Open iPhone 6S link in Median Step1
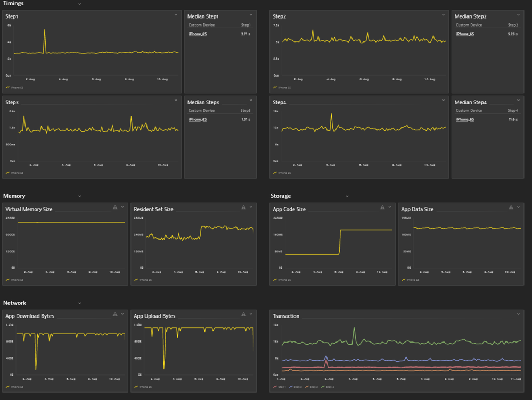Screen dimensions: 532x400 click(x=198, y=34)
